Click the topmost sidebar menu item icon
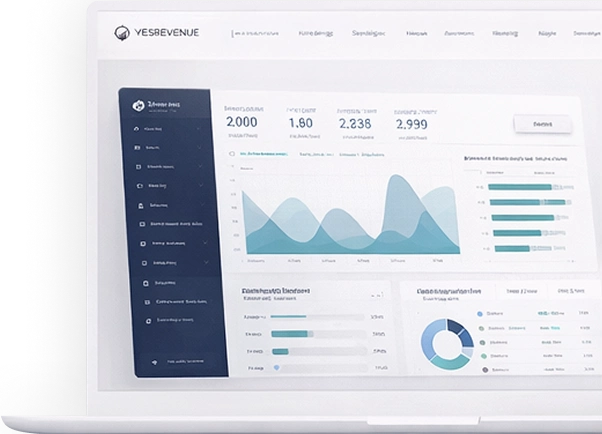602x434 pixels. pyautogui.click(x=136, y=130)
